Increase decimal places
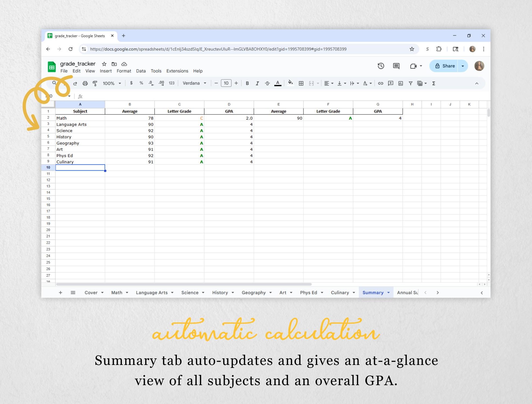Screen dimensions: 532x404 pos(161,83)
